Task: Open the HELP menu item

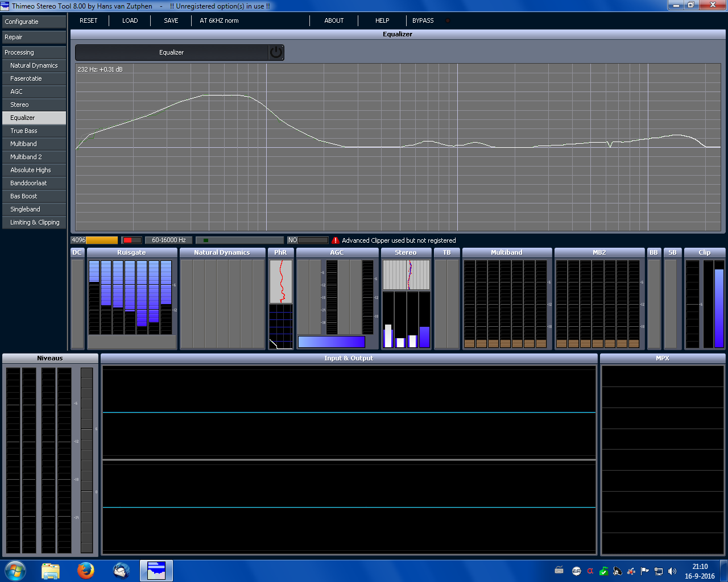Action: point(382,20)
